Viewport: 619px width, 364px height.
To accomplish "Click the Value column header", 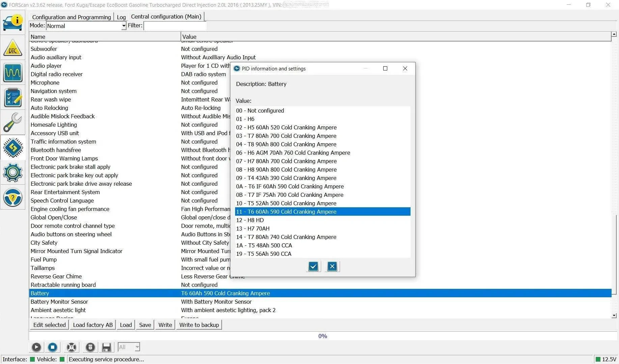I will (396, 37).
